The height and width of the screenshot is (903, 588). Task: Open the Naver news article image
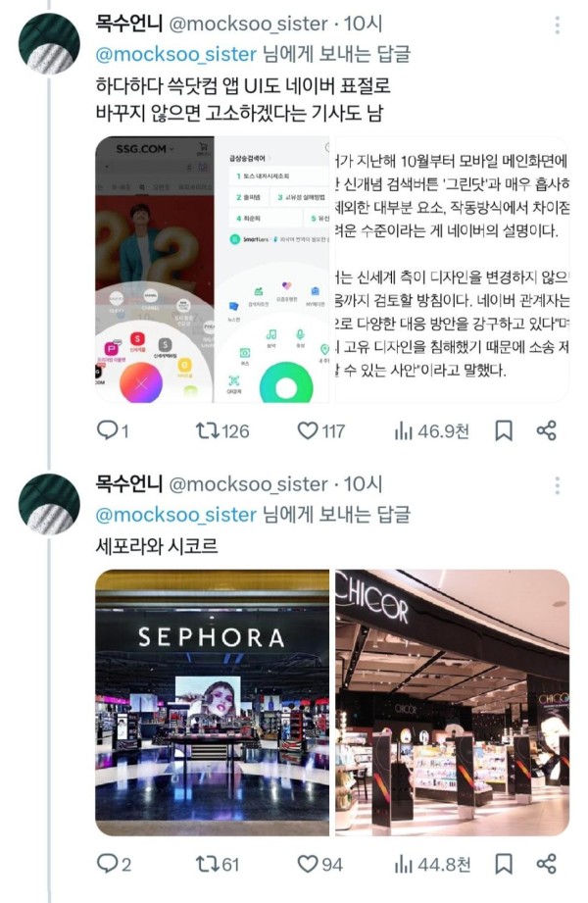[452, 269]
